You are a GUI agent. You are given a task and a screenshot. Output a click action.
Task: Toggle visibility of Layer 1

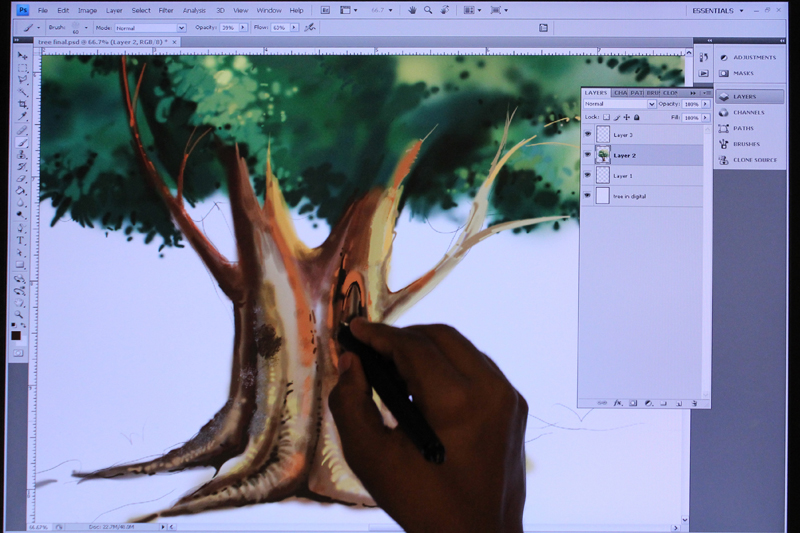pos(588,175)
